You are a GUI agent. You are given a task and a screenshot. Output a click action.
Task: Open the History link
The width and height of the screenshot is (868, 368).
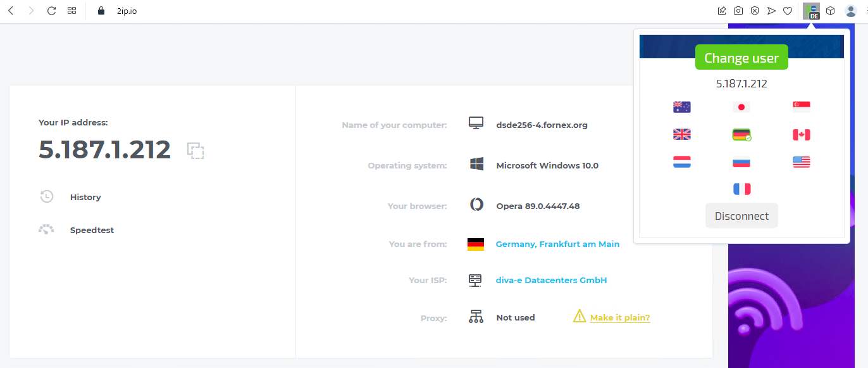tap(85, 198)
